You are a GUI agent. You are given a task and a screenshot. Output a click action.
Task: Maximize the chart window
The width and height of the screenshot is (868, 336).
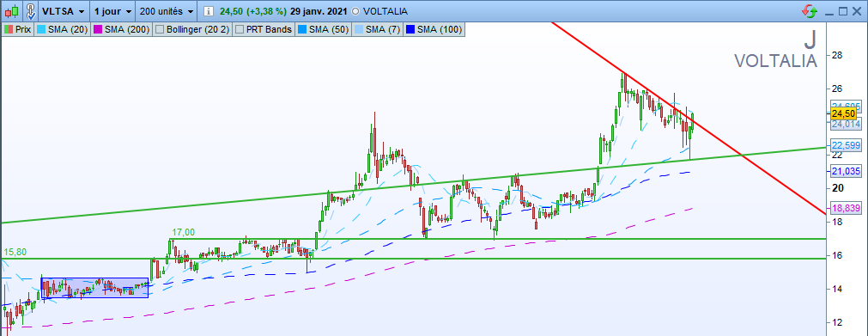click(x=843, y=11)
